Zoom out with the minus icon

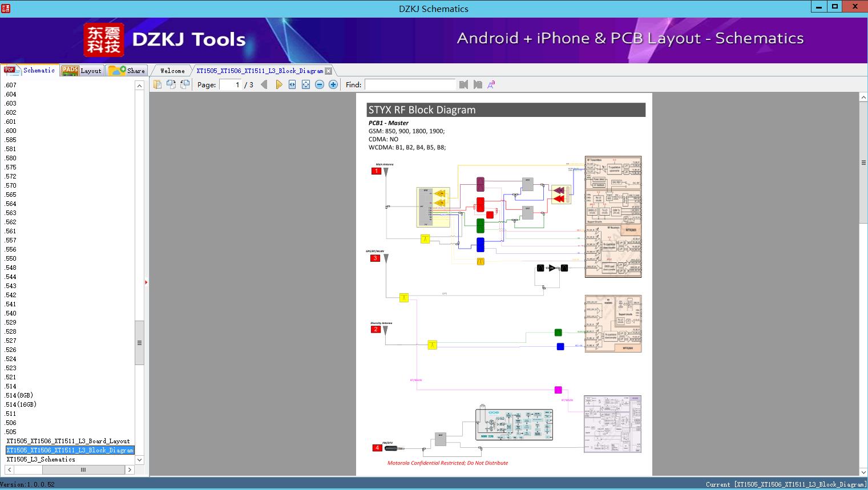point(320,84)
